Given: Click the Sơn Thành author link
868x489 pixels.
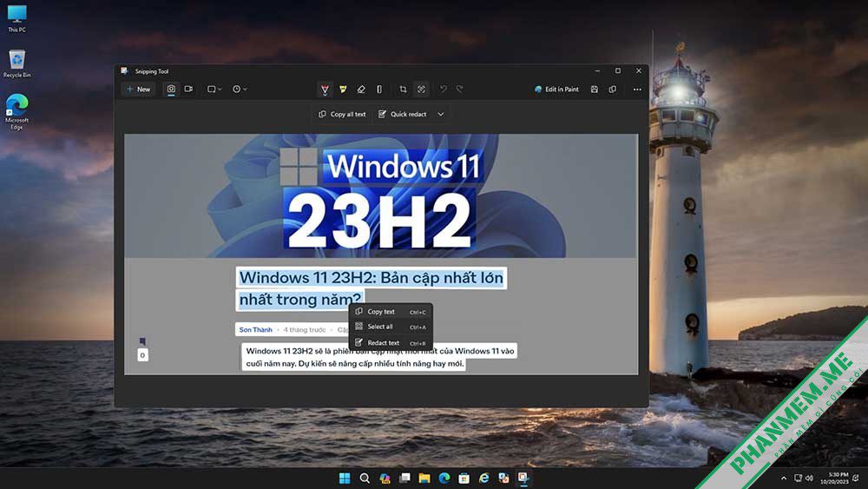Looking at the screenshot, I should pos(255,329).
